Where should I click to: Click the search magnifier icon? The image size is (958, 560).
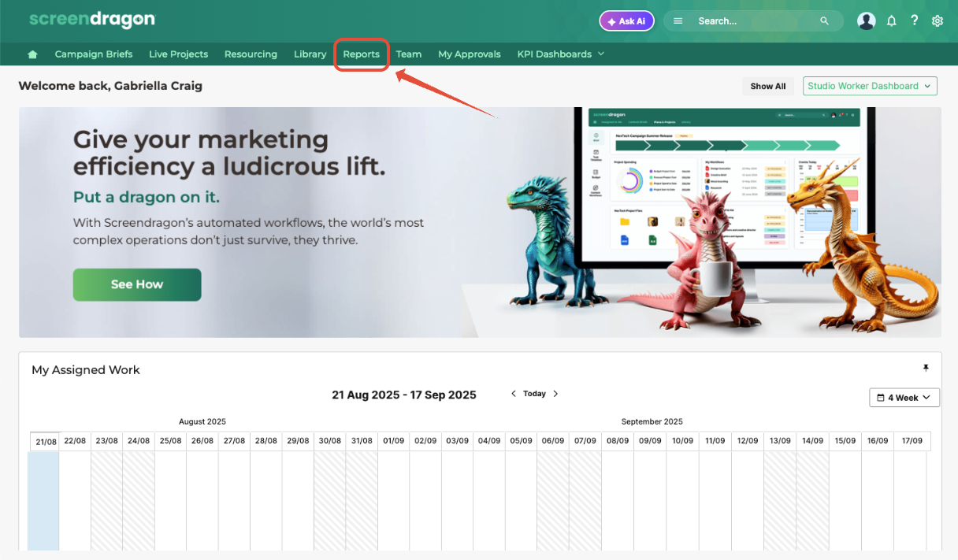tap(825, 21)
